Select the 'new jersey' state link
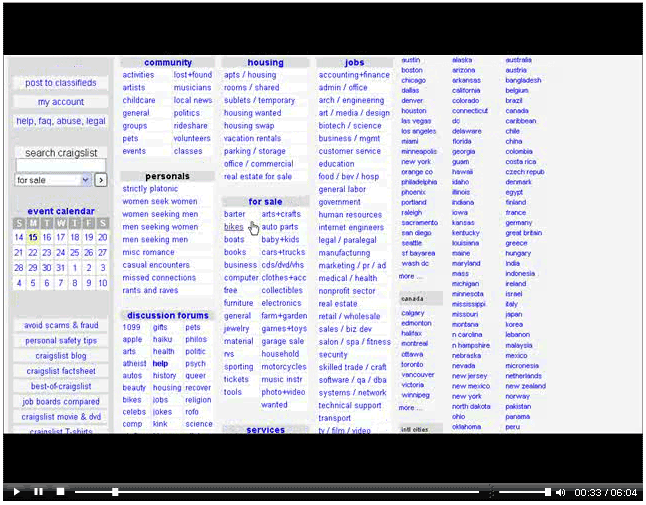 469,376
